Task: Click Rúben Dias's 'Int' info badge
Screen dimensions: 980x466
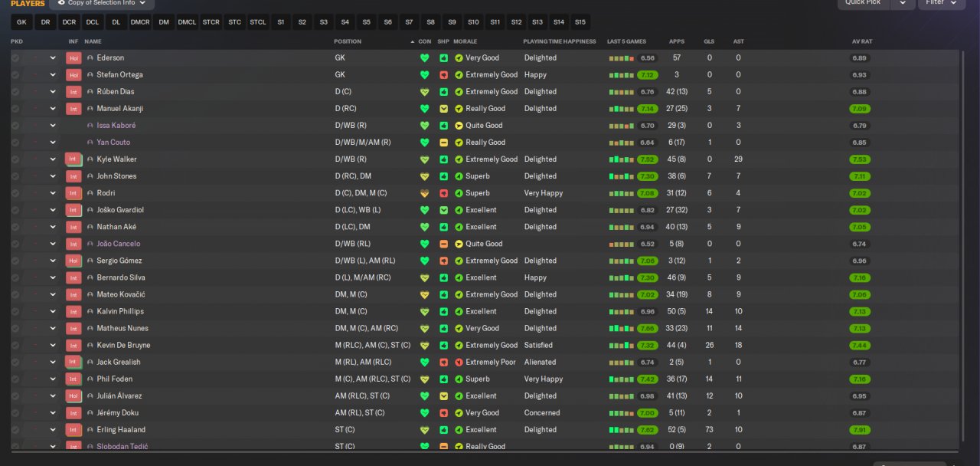Action: pos(73,91)
